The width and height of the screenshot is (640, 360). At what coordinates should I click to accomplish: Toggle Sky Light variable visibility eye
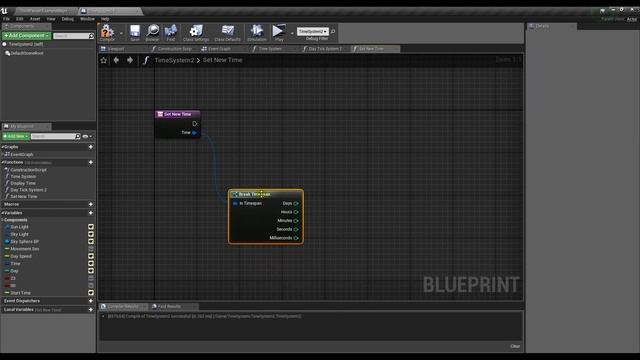click(x=91, y=234)
